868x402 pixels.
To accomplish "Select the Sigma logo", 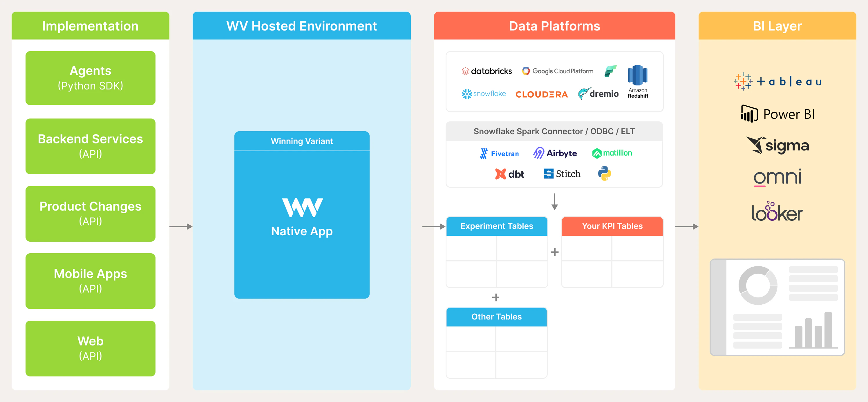I will pos(777,146).
